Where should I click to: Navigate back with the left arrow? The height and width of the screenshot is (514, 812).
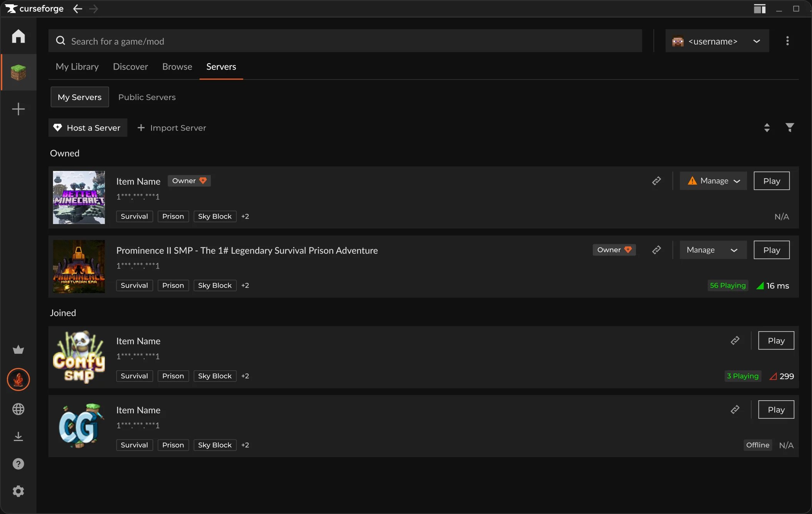(78, 9)
